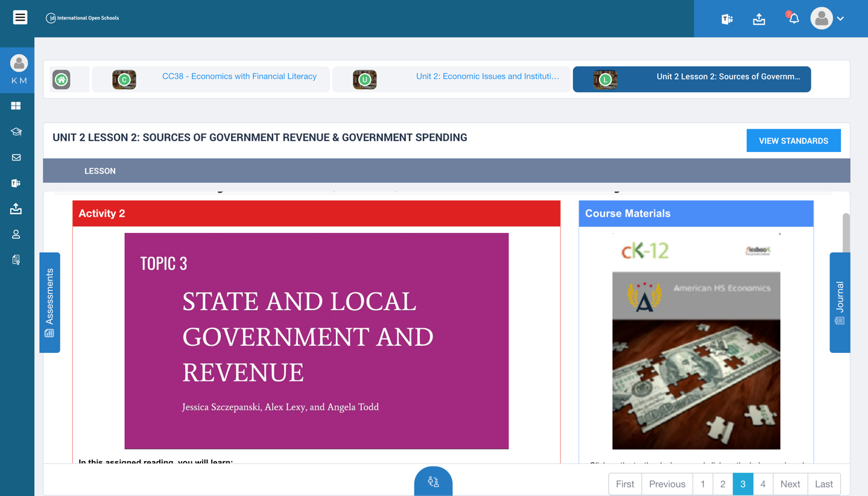The image size is (868, 496).
Task: Click the upload tray icon in the top bar
Action: pos(759,19)
